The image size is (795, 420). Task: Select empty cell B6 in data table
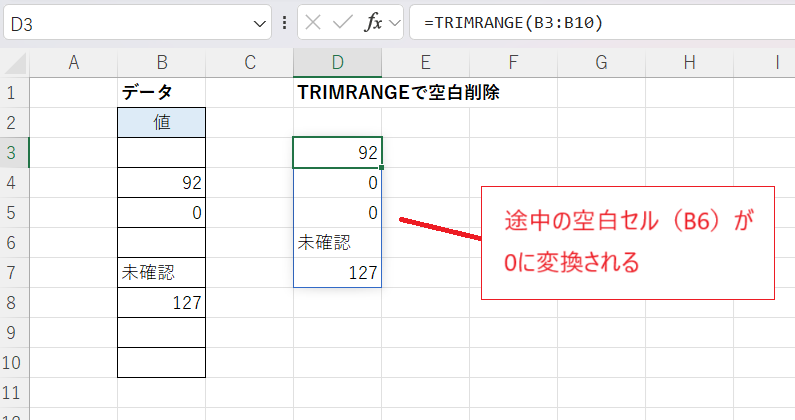162,242
